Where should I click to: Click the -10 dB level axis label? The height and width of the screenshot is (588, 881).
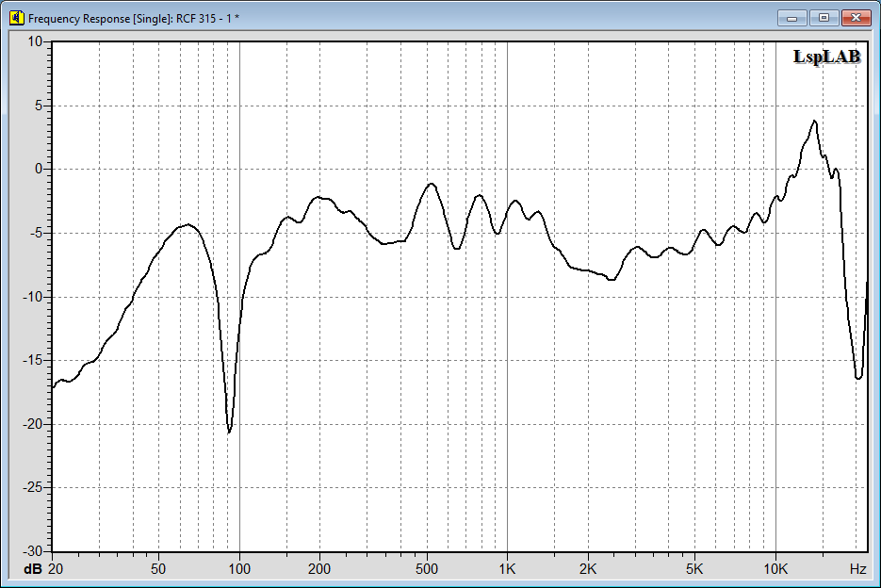click(32, 297)
